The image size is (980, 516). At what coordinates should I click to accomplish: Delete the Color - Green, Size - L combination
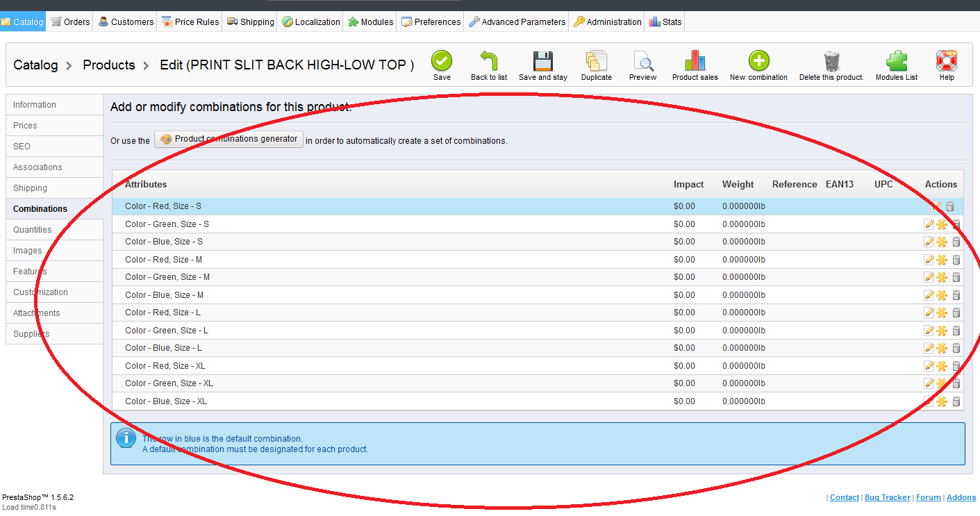(956, 331)
